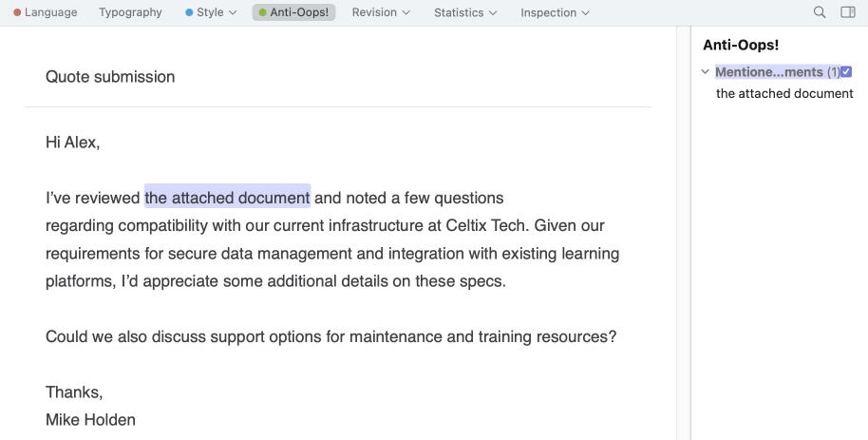
Task: Click the blue Style indicator dot
Action: pos(189,12)
